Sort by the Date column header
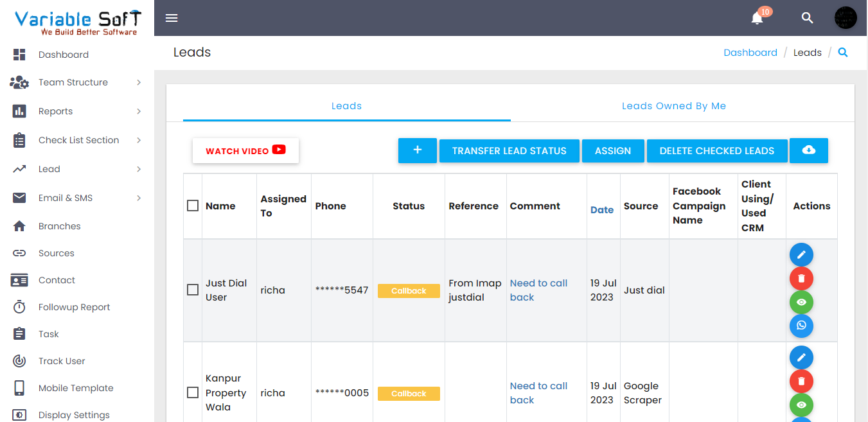868x422 pixels. pos(602,209)
